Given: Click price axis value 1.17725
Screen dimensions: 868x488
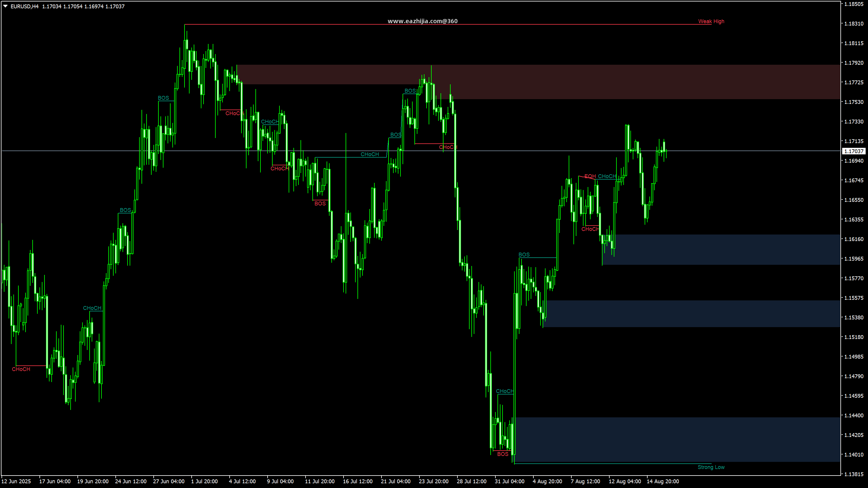Looking at the screenshot, I should [x=854, y=82].
